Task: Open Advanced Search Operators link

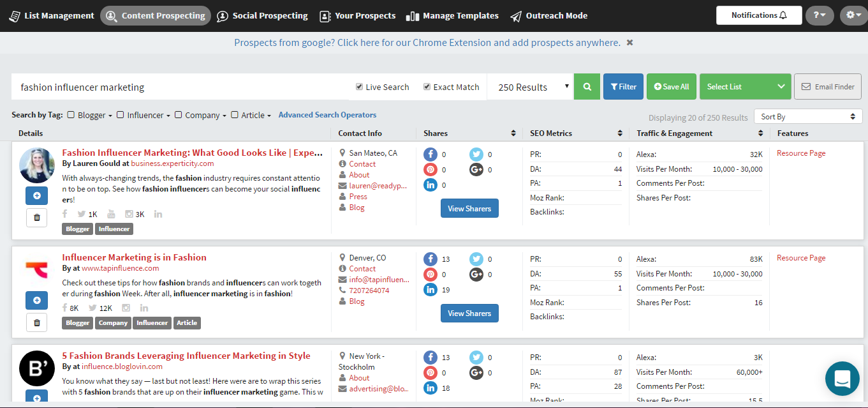Action: tap(328, 115)
